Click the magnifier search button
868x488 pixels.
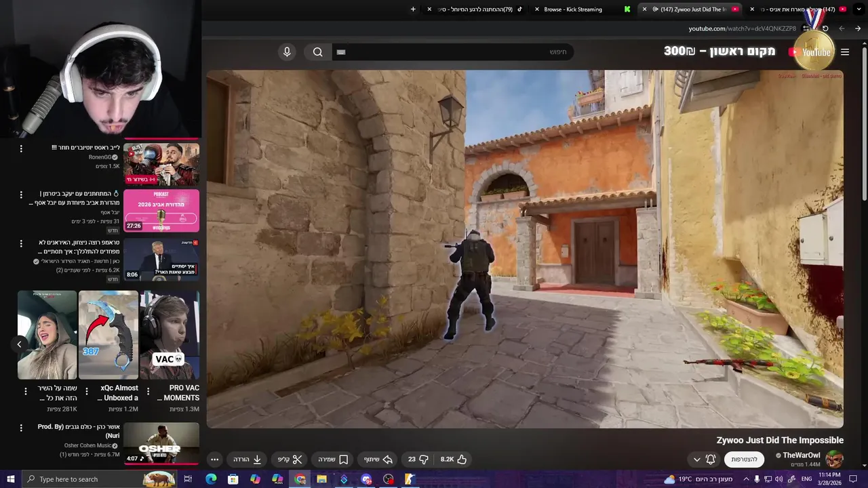click(318, 52)
